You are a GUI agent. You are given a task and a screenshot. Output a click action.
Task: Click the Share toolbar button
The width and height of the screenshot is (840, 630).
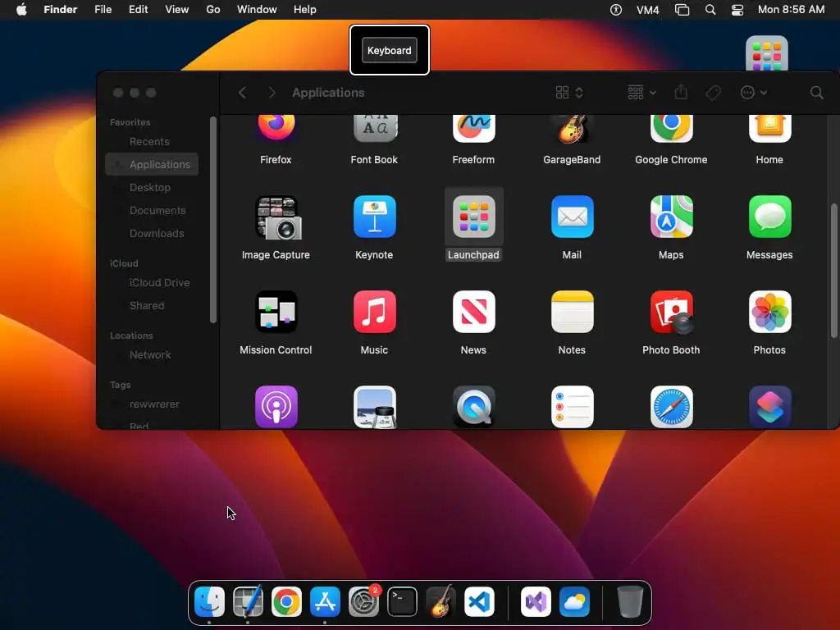tap(681, 92)
